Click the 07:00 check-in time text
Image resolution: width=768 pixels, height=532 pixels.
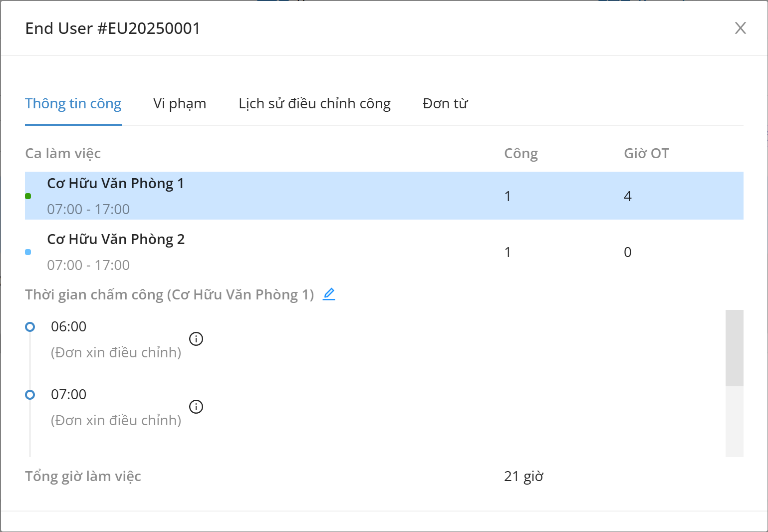pos(69,395)
